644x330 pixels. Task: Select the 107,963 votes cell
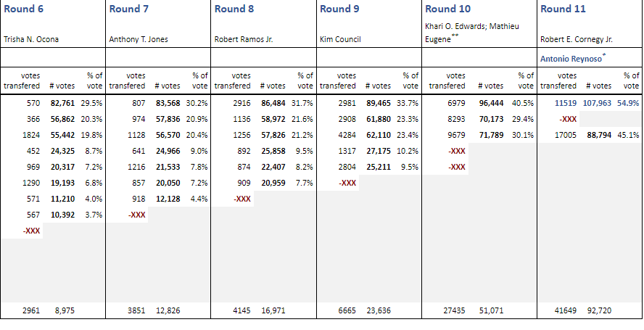coord(597,103)
